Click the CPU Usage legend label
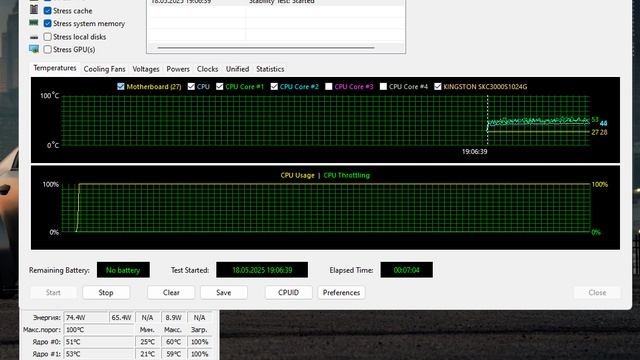The image size is (640, 360). [x=298, y=175]
